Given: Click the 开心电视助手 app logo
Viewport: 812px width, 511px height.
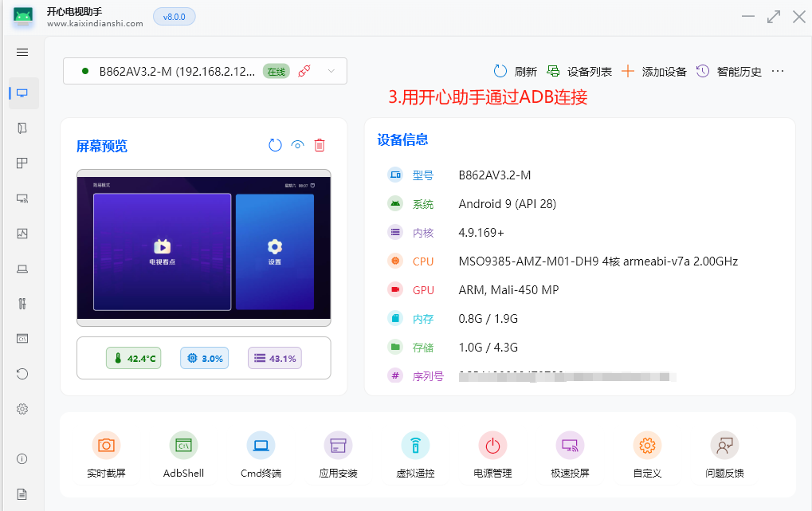Looking at the screenshot, I should pos(23,17).
